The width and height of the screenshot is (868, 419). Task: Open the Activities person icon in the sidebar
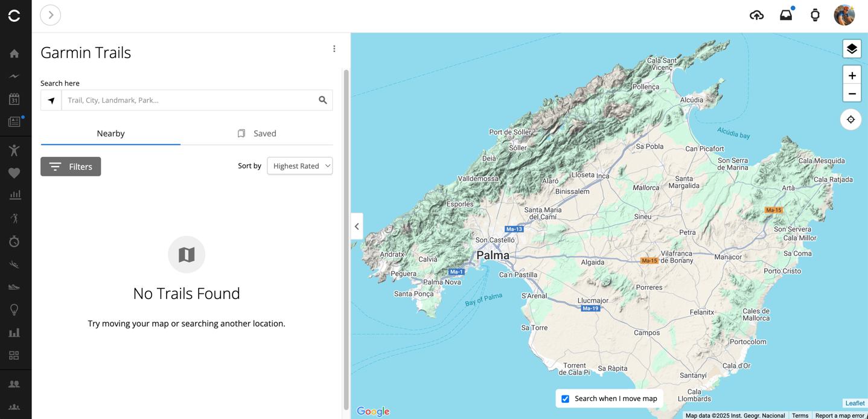pyautogui.click(x=14, y=150)
